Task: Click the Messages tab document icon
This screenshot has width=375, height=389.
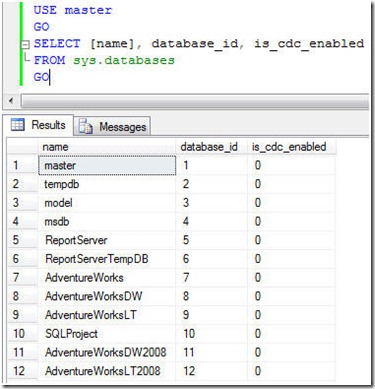Action: point(85,127)
